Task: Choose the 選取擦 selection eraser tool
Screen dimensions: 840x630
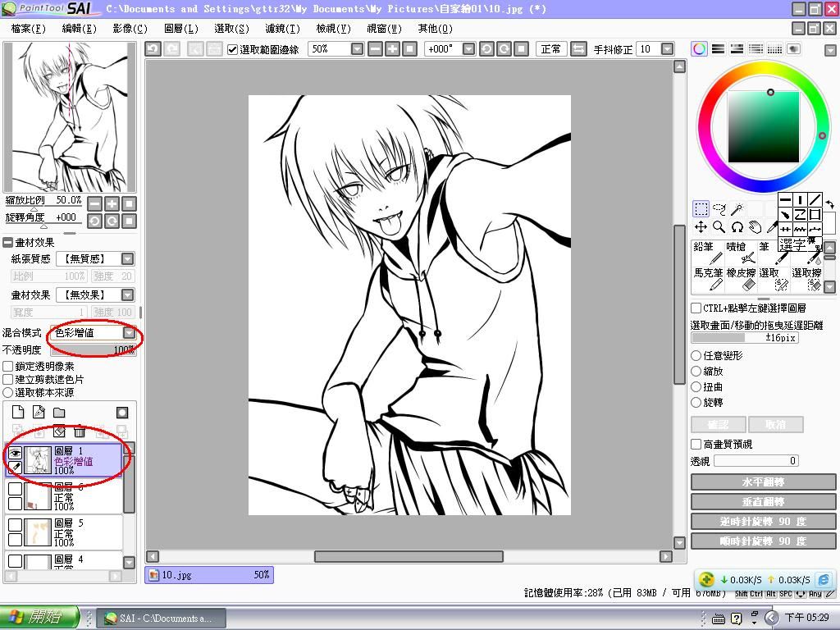Action: pyautogui.click(x=806, y=279)
